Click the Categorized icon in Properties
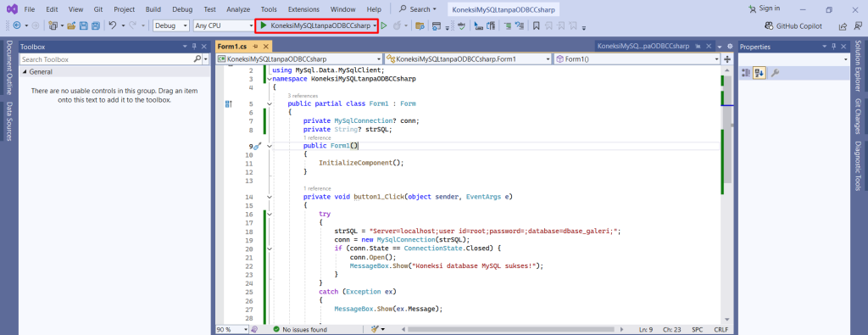Viewport: 868px width, 335px height. point(746,73)
